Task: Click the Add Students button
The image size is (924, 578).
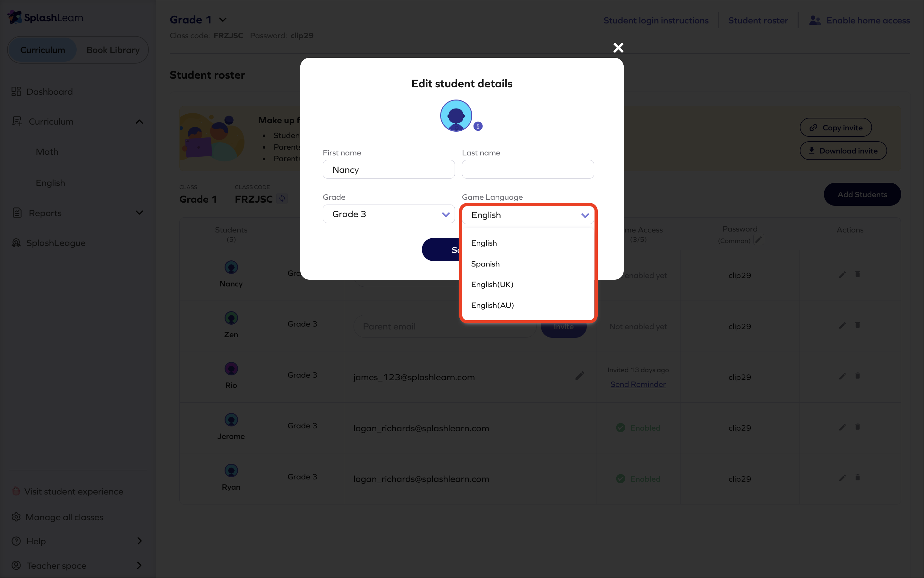Action: [x=862, y=195]
